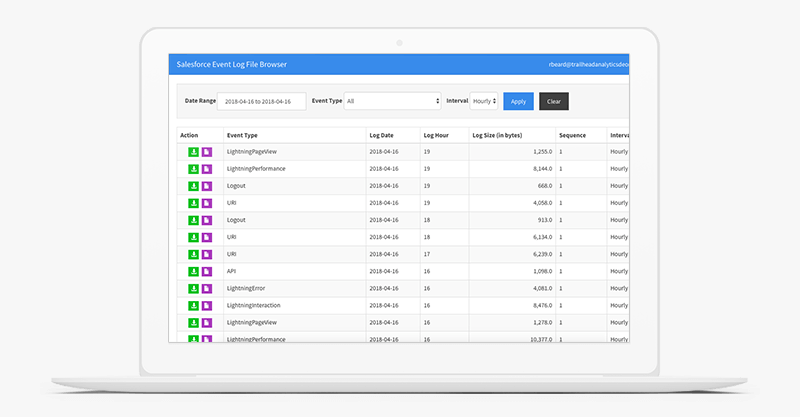Sort by the Sequence column header
Viewport: 800px width, 417px height.
[572, 135]
